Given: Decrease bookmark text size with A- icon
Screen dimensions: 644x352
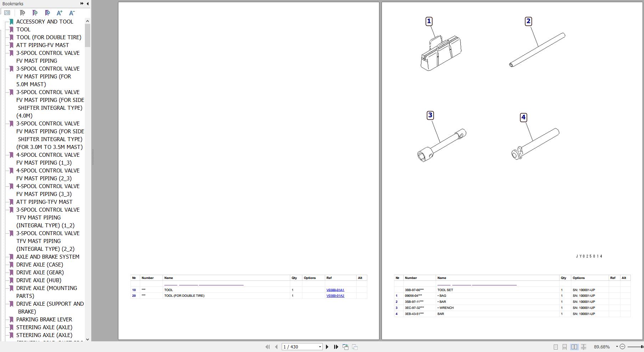Looking at the screenshot, I should point(72,13).
